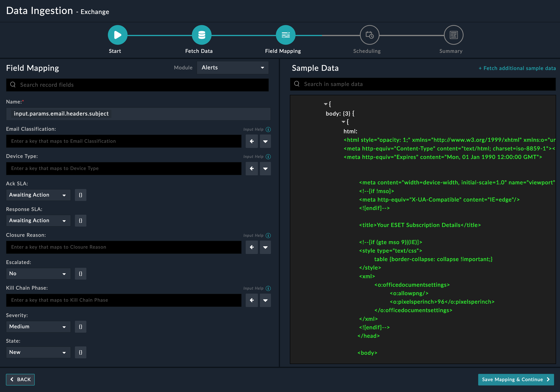Click left arrow beside Kill Chain Phase field
Screen dimensions: 560x392
[x=252, y=300]
